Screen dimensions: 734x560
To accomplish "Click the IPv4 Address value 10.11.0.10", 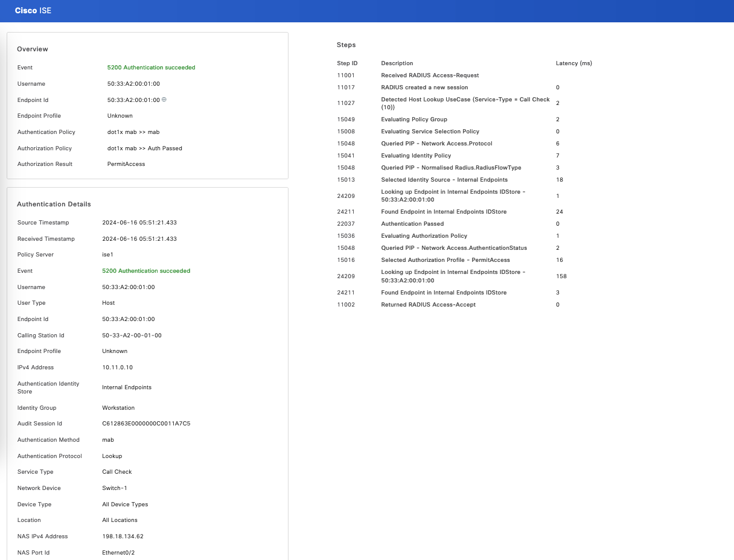I will pyautogui.click(x=117, y=367).
